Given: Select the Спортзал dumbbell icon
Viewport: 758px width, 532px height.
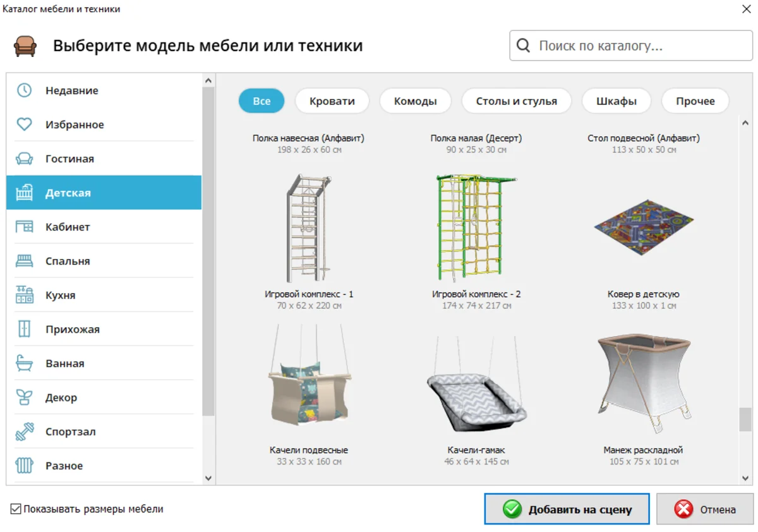Looking at the screenshot, I should pos(24,432).
